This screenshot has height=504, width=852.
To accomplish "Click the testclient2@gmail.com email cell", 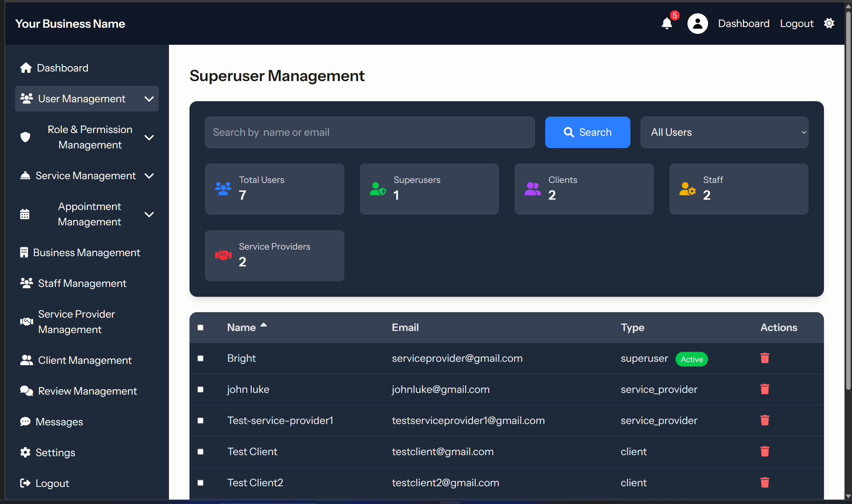I will [445, 482].
